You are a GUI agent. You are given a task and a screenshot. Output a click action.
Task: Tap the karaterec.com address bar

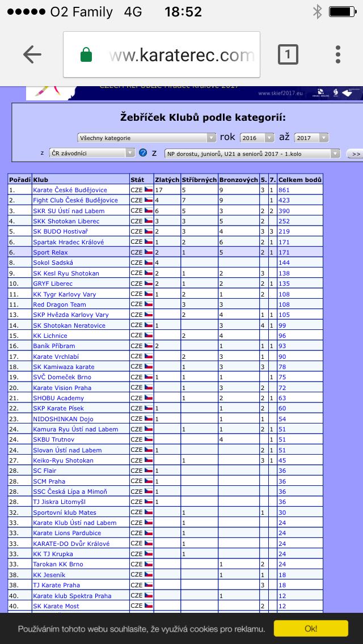click(162, 54)
